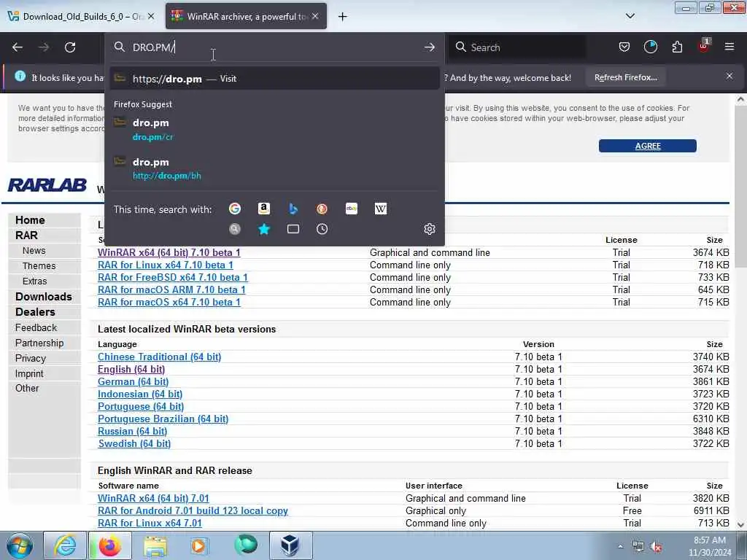Open RAR in sidebar
The height and width of the screenshot is (560, 747).
[x=26, y=236]
